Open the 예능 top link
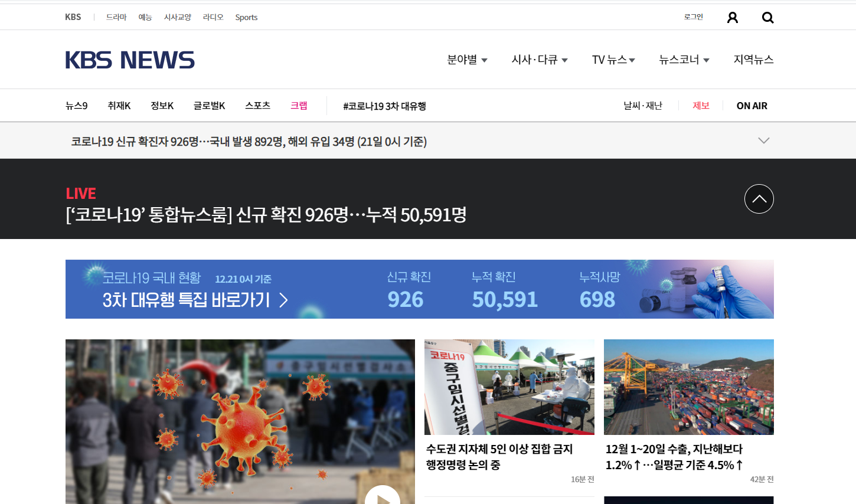 point(145,17)
